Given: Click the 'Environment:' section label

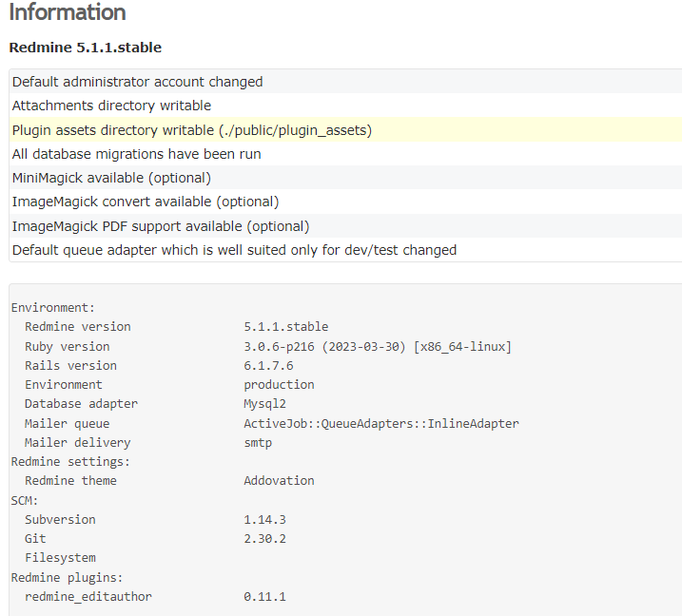Looking at the screenshot, I should [x=52, y=307].
